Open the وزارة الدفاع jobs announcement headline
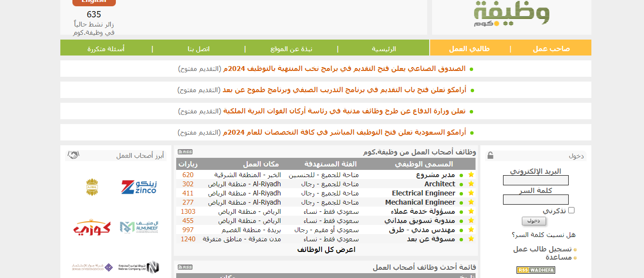 coord(344,111)
